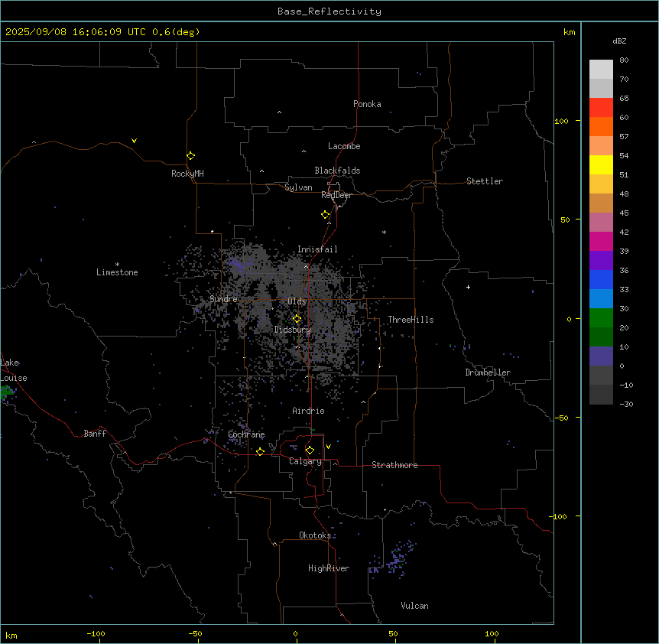This screenshot has width=659, height=644.
Task: Select the 39 dBZ purple legend swatch
Action: pyautogui.click(x=601, y=261)
